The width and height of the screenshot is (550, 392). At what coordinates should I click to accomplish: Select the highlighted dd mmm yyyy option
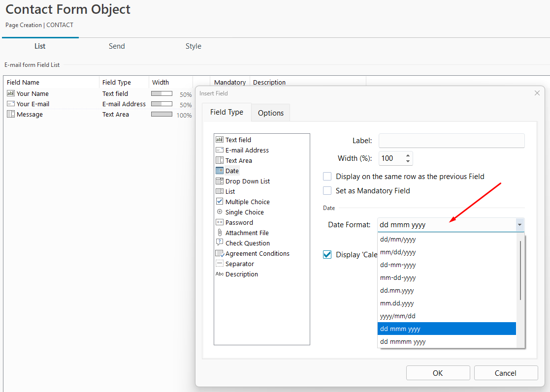tap(447, 329)
